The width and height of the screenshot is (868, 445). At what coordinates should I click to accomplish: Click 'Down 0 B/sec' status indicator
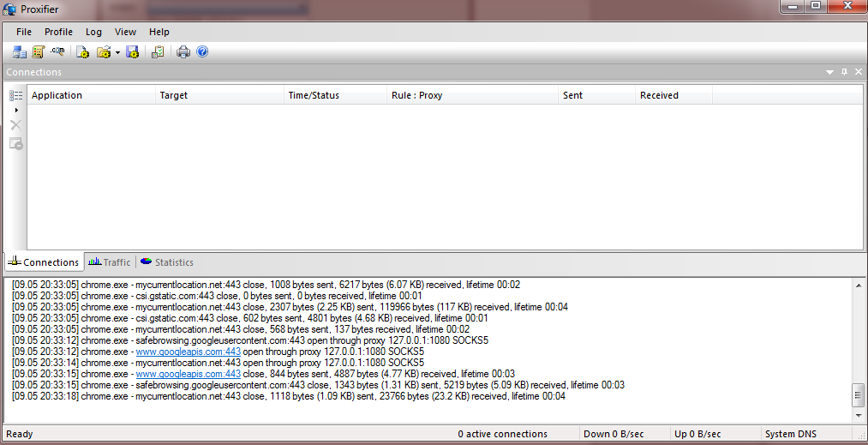pyautogui.click(x=614, y=434)
